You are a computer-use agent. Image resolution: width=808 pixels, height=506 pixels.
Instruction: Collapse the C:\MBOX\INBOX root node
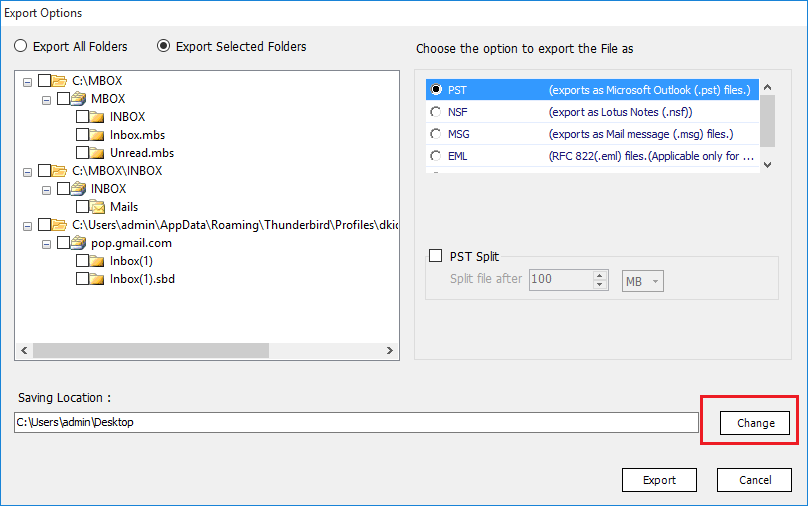[x=27, y=172]
